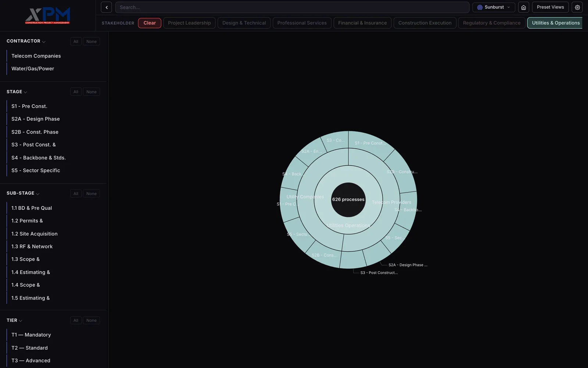Toggle the Regulatory & Compliance stakeholder filter

click(x=492, y=23)
